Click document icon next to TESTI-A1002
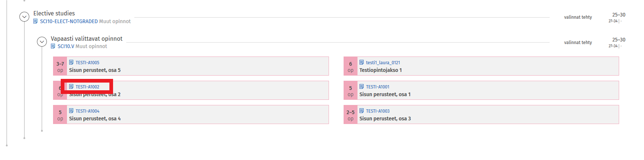 point(71,87)
